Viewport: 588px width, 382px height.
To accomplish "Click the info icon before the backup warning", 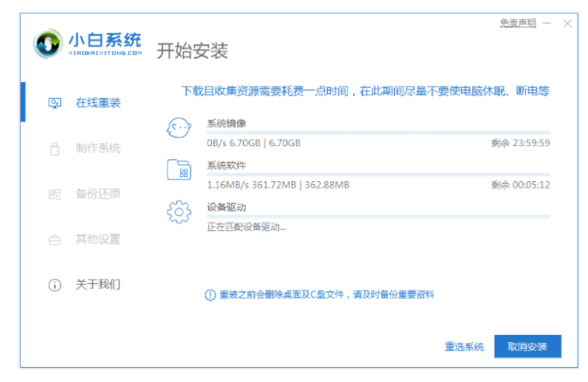I will point(210,295).
